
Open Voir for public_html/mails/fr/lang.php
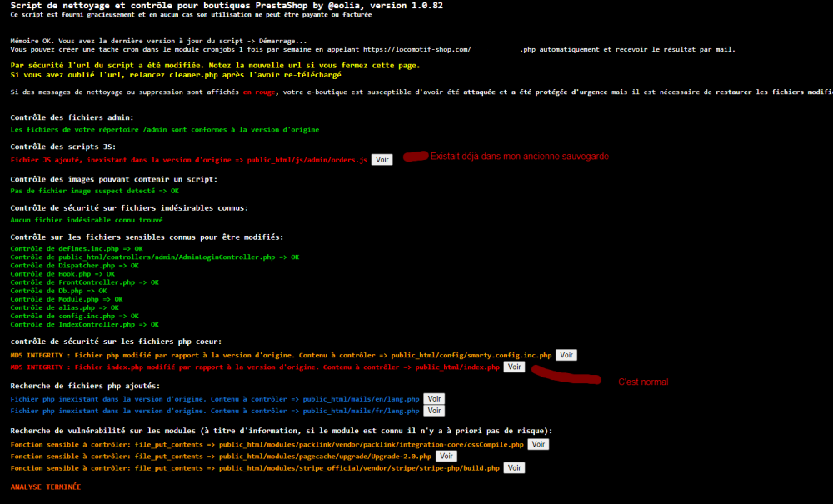(x=434, y=410)
